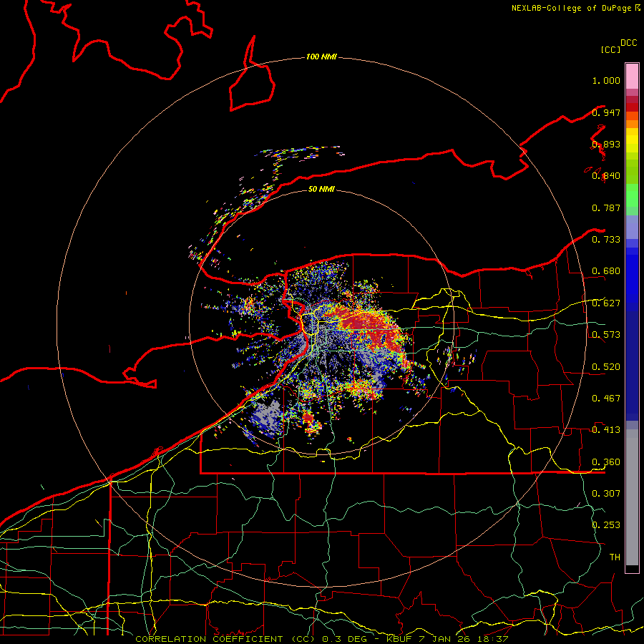This screenshot has height=644, width=644.
Task: Click the 100 NMI range ring label
Action: coord(321,57)
